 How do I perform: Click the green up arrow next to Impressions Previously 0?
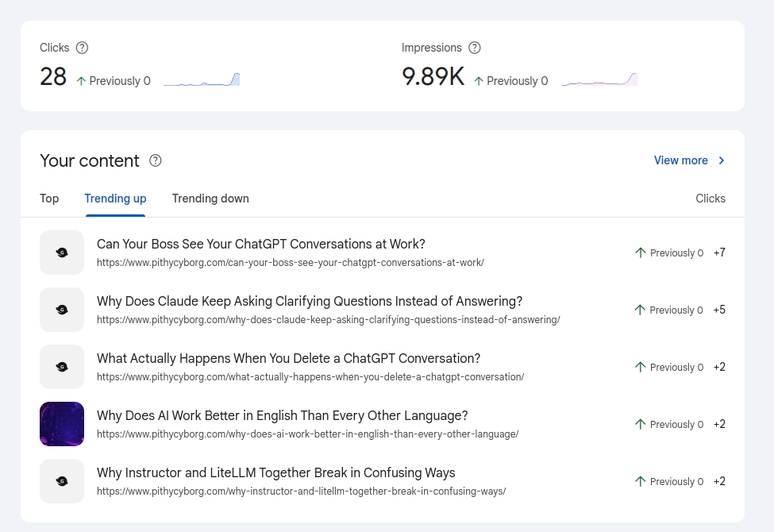(479, 81)
